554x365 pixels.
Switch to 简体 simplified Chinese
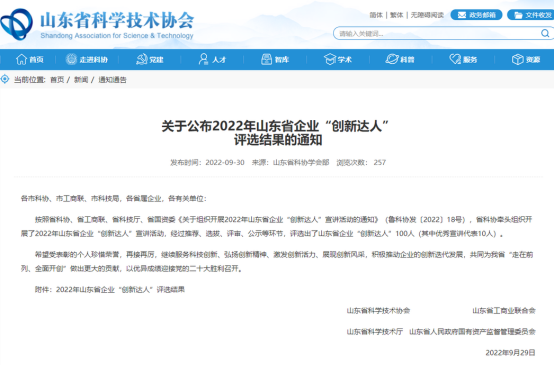coord(376,15)
